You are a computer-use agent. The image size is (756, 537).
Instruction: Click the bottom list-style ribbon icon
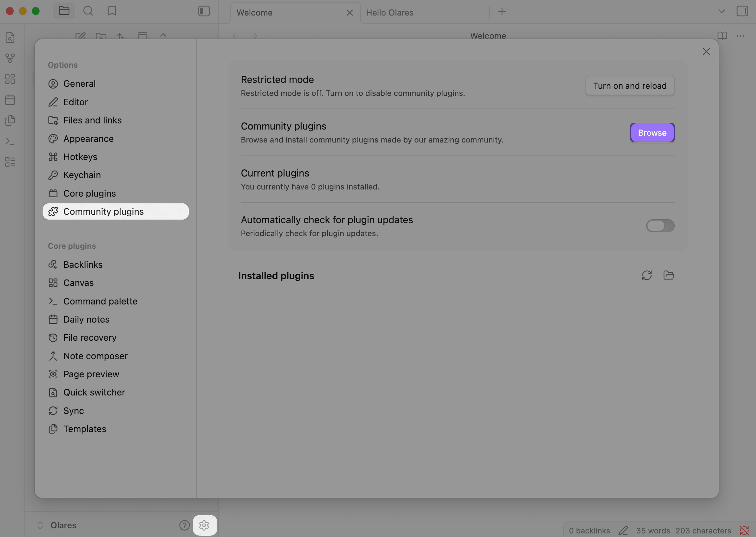pyautogui.click(x=10, y=162)
